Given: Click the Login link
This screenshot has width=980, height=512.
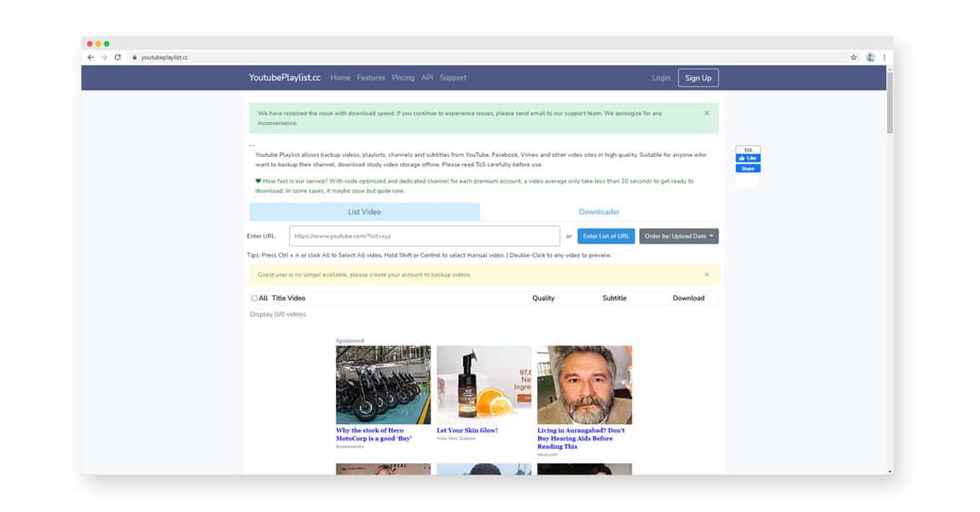Looking at the screenshot, I should (661, 78).
